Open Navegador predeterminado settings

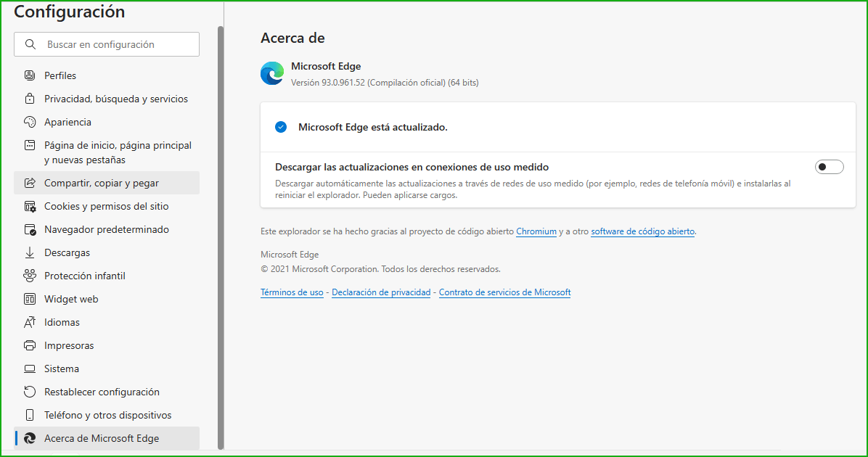point(106,230)
